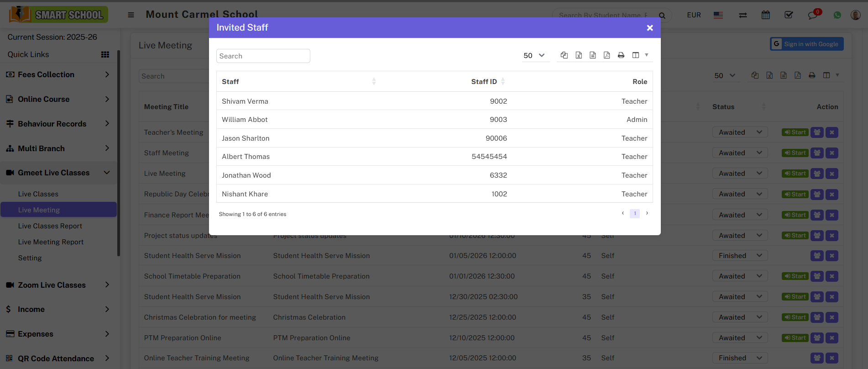Viewport: 868px width, 369px height.
Task: Open the WhatsApp icon in header
Action: [x=837, y=15]
